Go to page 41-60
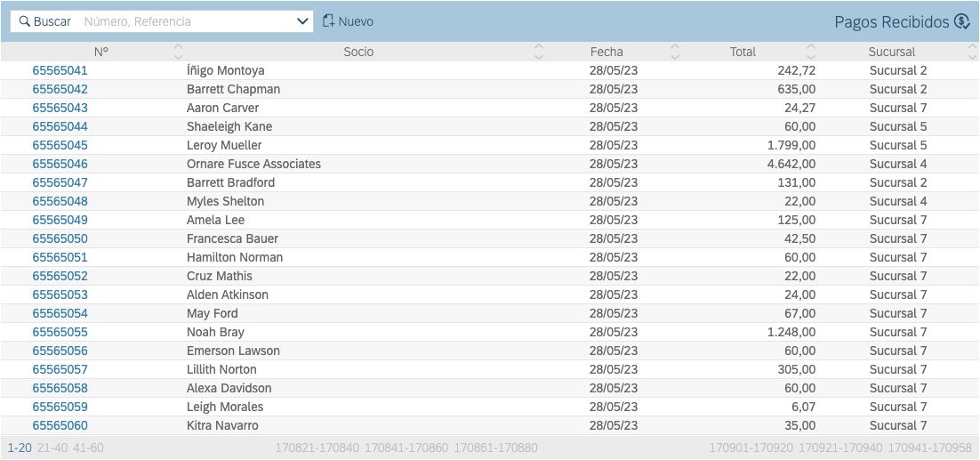This screenshot has height=460, width=980. coord(88,448)
